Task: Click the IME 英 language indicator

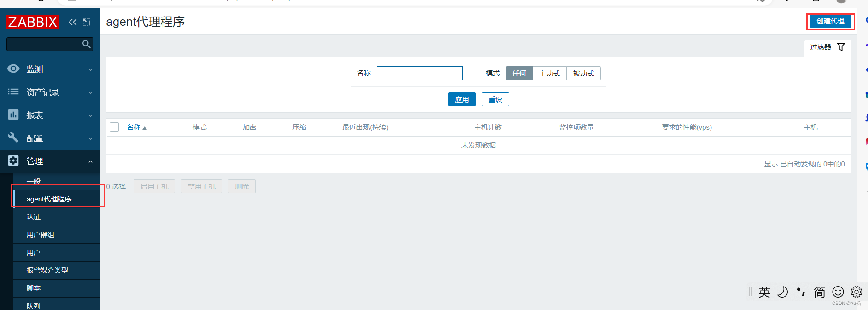Action: point(764,292)
